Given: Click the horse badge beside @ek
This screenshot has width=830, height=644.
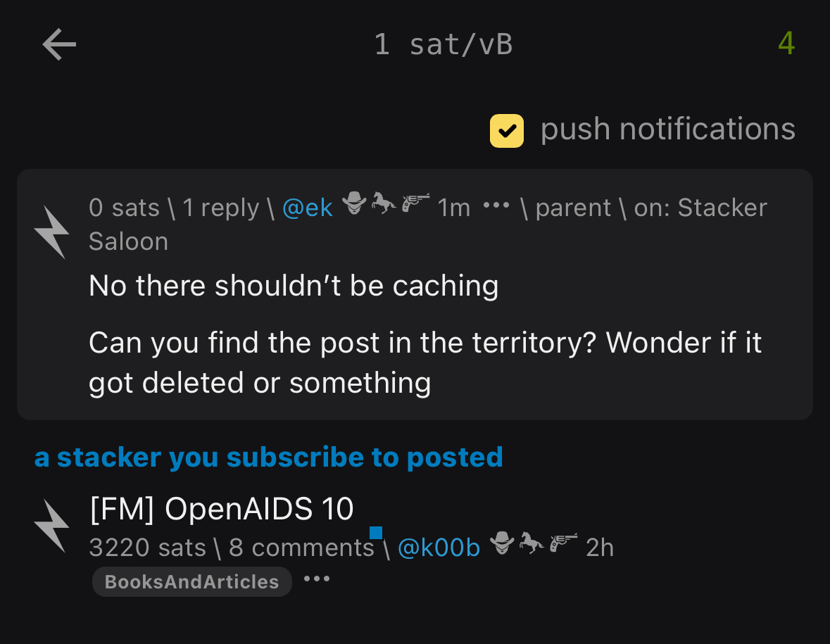Looking at the screenshot, I should (383, 203).
